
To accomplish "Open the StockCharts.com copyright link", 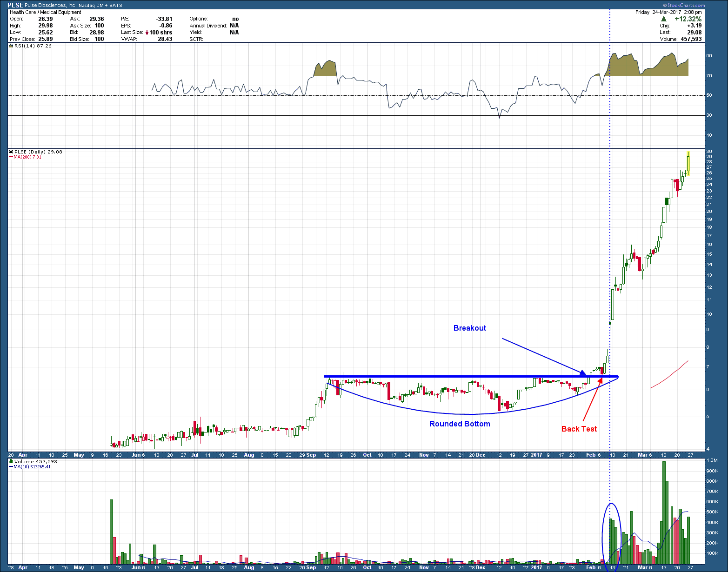I will (x=685, y=6).
